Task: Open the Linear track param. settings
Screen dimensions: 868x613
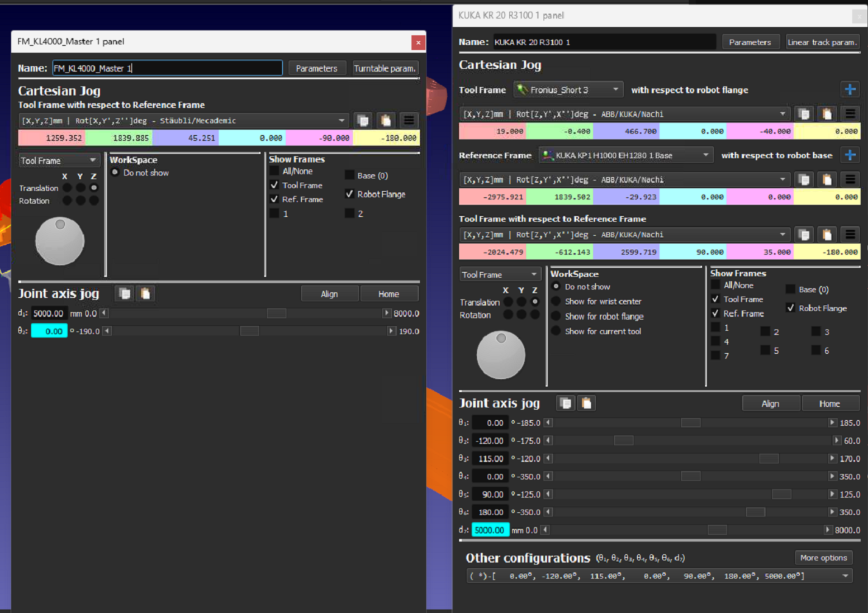Action: (822, 42)
